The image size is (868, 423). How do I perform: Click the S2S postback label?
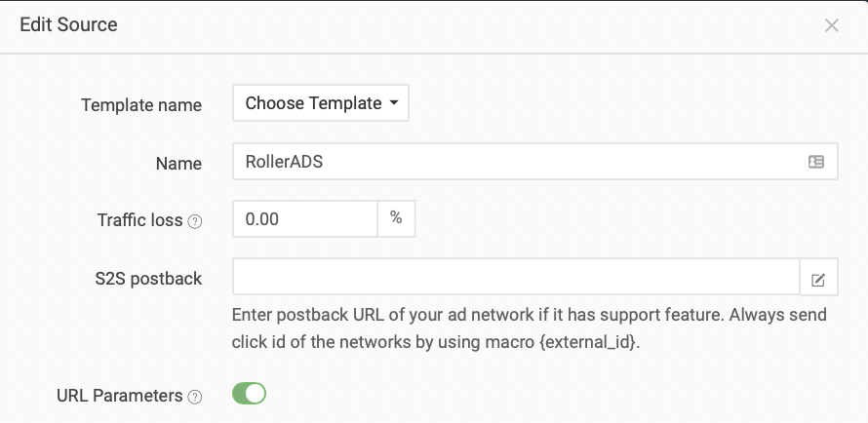click(x=148, y=279)
